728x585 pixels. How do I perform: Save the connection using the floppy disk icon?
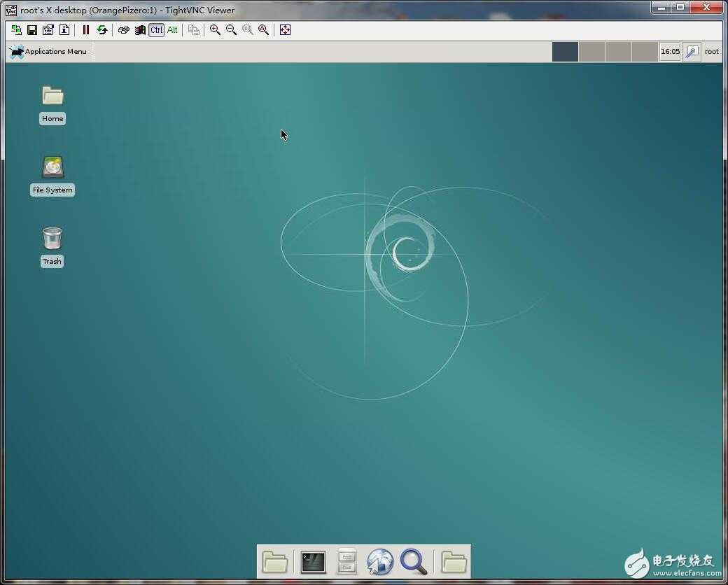pyautogui.click(x=32, y=30)
